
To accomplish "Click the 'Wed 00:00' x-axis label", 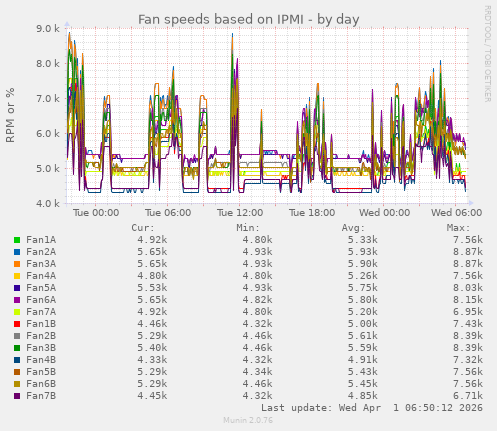I will click(384, 213).
